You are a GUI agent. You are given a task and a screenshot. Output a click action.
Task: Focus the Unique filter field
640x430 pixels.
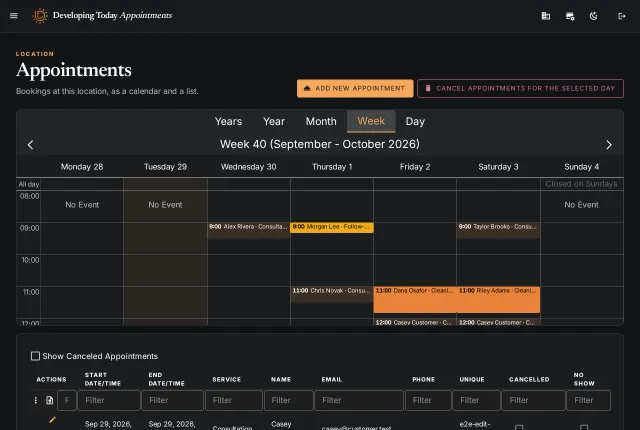(x=476, y=400)
